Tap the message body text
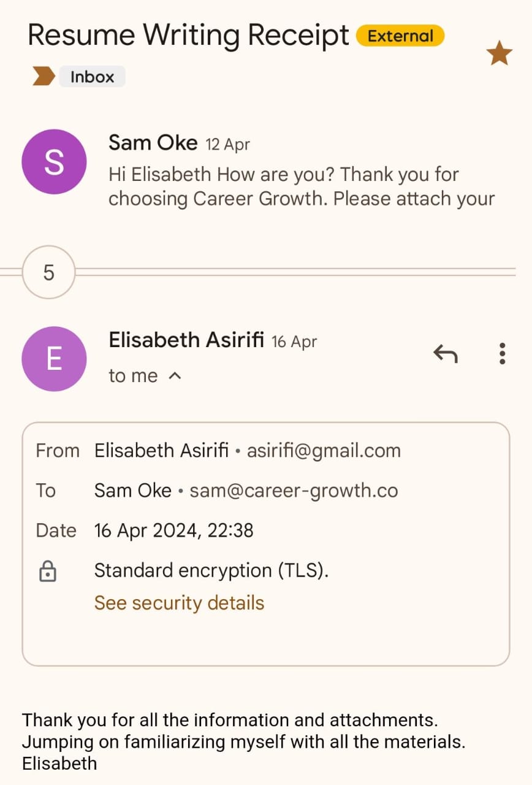 tap(243, 741)
